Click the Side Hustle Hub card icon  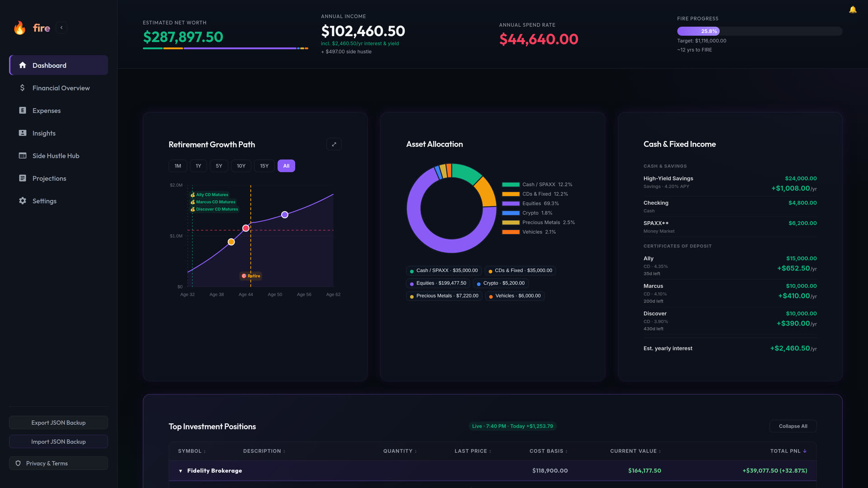pos(23,155)
